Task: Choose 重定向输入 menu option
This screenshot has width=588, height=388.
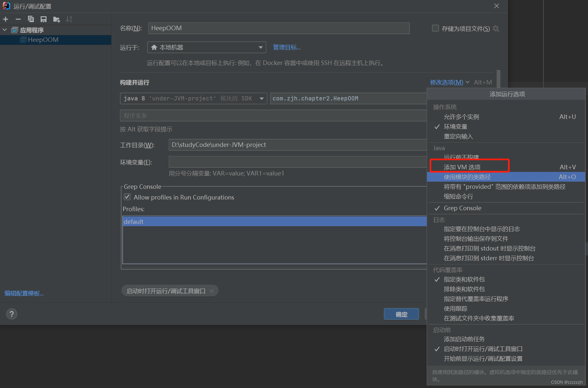Action: click(506, 136)
